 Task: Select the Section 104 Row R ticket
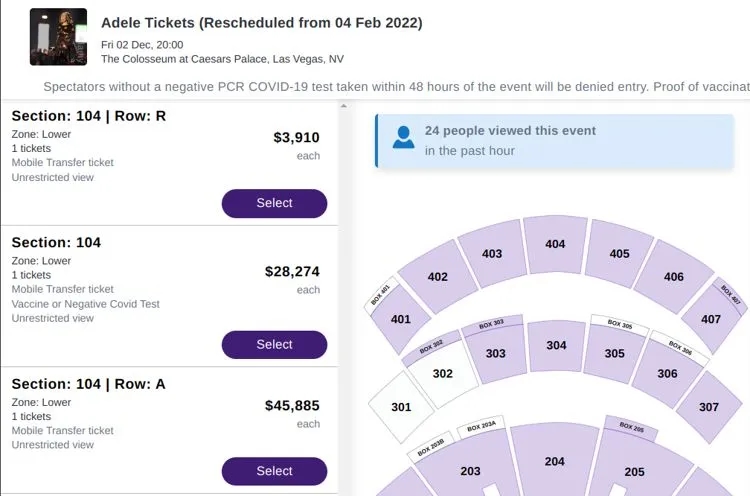tap(274, 203)
